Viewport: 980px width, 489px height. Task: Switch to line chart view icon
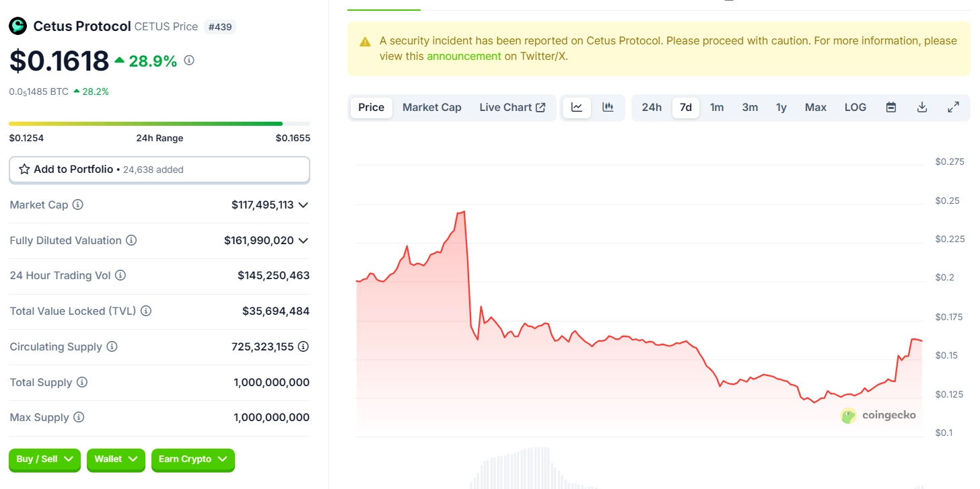pyautogui.click(x=577, y=107)
